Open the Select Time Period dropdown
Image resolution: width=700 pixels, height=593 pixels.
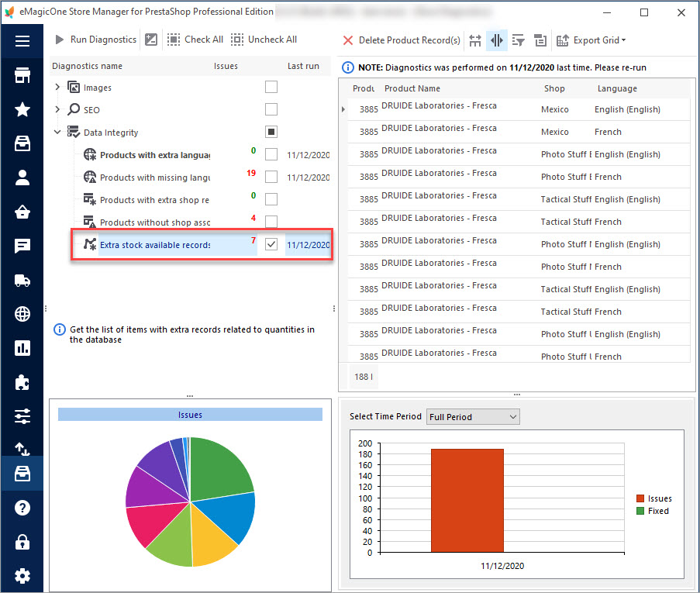point(473,416)
